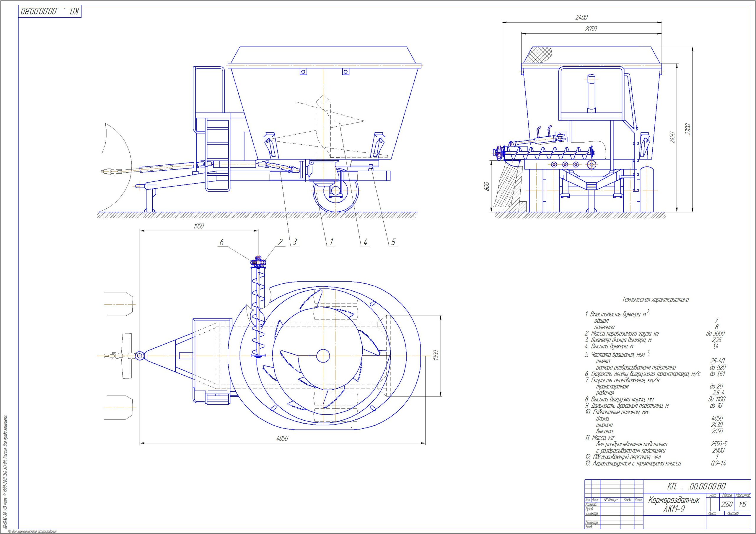Image resolution: width=756 pixels, height=534 pixels.
Task: Click the "до 3000" value
Action: coord(716,334)
